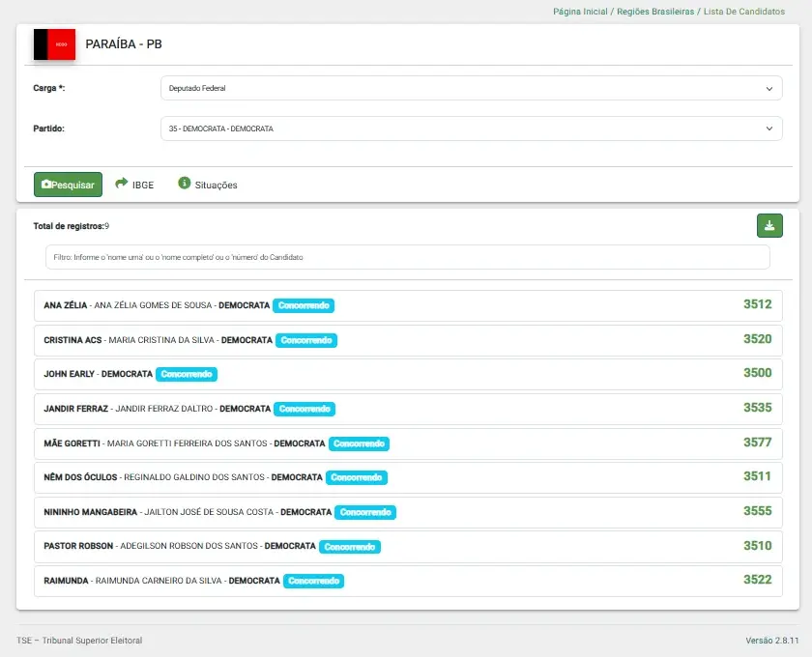Screen dimensions: 812x657
Task: Click the Versão 2.8.11 footer text
Action: pos(772,641)
